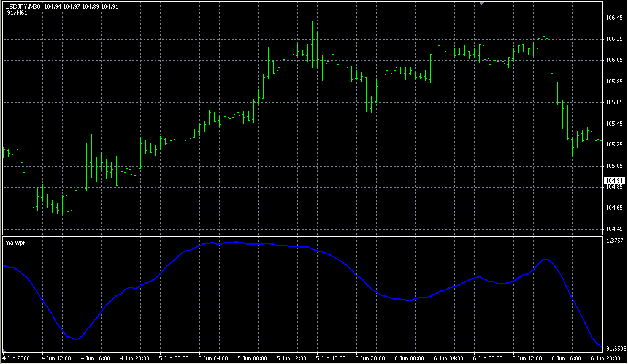The image size is (628, 364).
Task: Click the 106.05 price axis label
Action: tap(614, 60)
